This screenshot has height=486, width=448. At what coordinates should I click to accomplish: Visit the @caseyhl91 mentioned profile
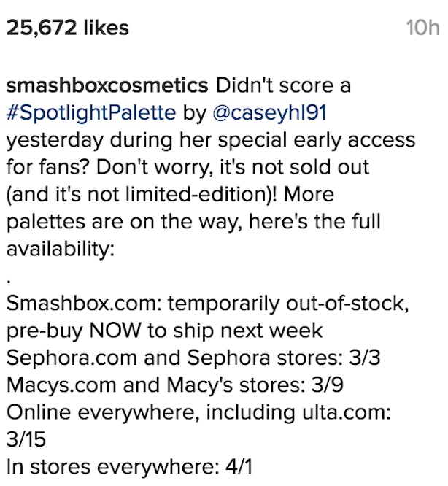269,112
